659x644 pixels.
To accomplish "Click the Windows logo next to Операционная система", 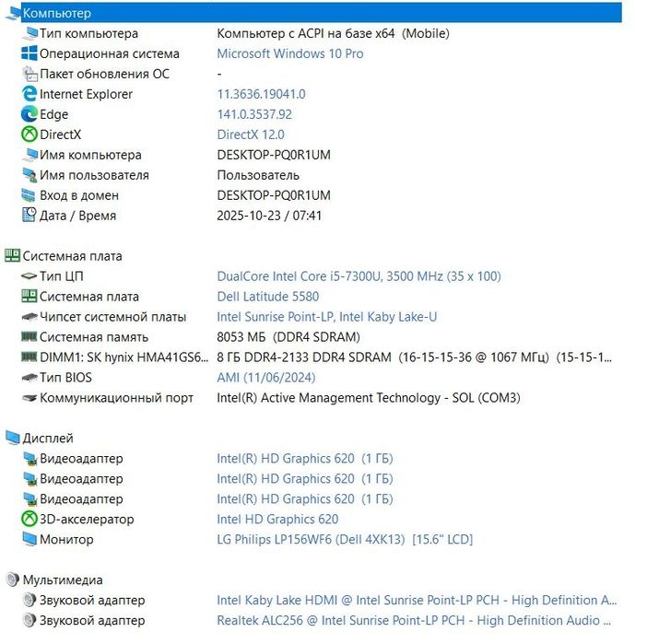I will 29,53.
